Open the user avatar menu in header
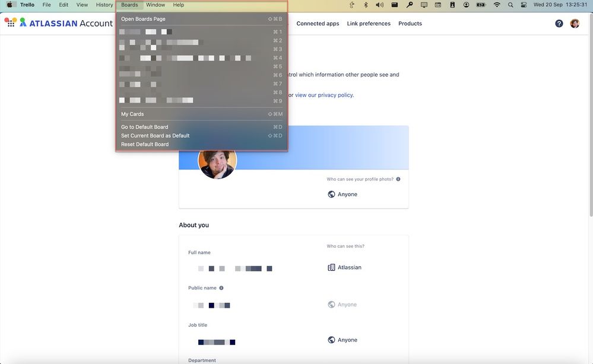This screenshot has height=364, width=593. (575, 23)
